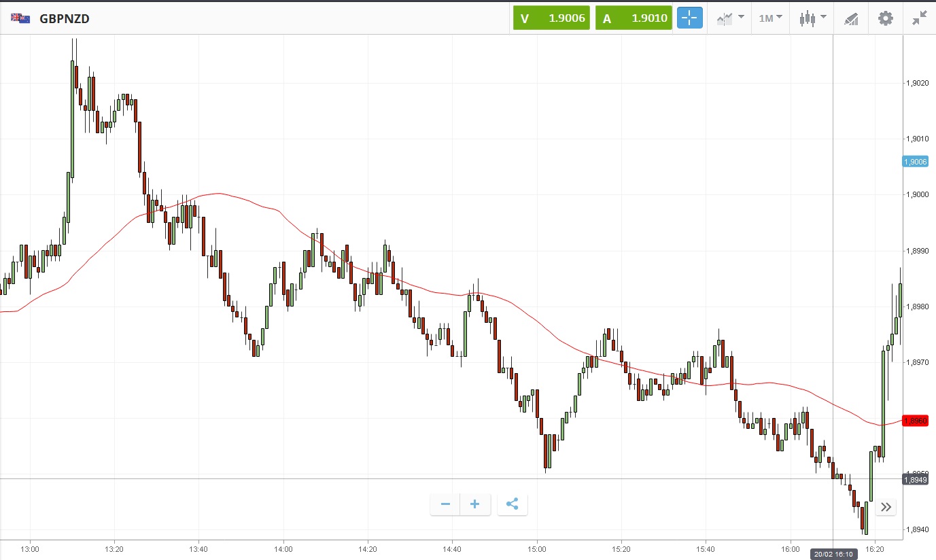Click the 13:40 time axis label
Image resolution: width=936 pixels, height=560 pixels.
click(x=199, y=549)
